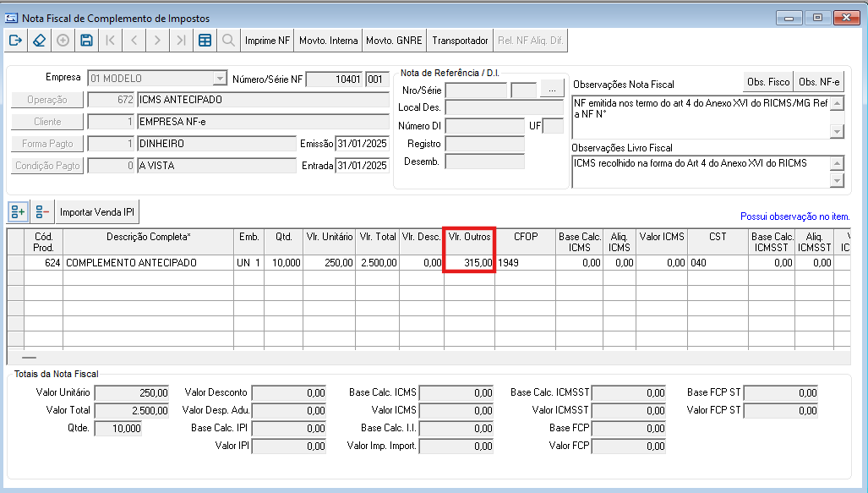
Task: Click the add new record plus icon
Action: pyautogui.click(x=63, y=41)
